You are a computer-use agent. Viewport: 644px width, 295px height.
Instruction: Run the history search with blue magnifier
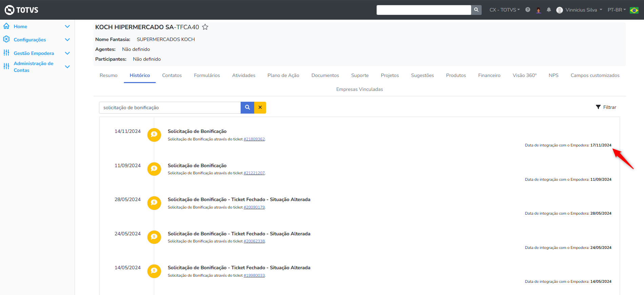pyautogui.click(x=247, y=107)
